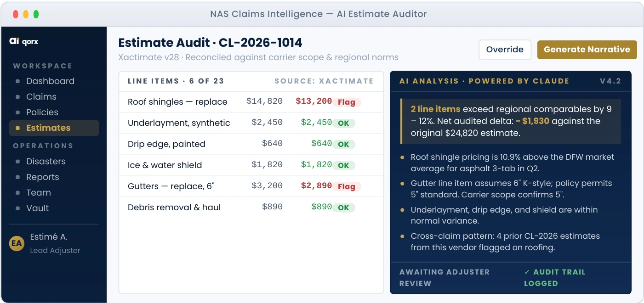Screen dimensions: 644x303
Task: Maximize window with green button
Action: (x=36, y=14)
